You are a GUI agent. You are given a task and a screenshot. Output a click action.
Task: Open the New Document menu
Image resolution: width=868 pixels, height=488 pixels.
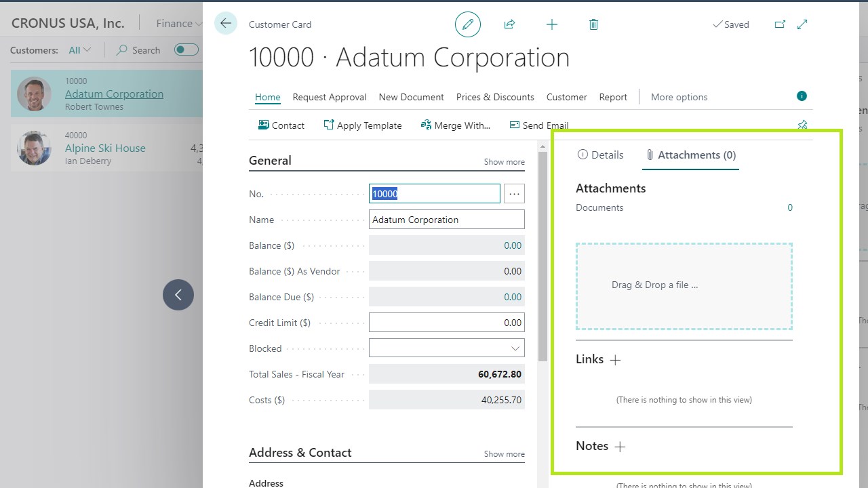412,97
